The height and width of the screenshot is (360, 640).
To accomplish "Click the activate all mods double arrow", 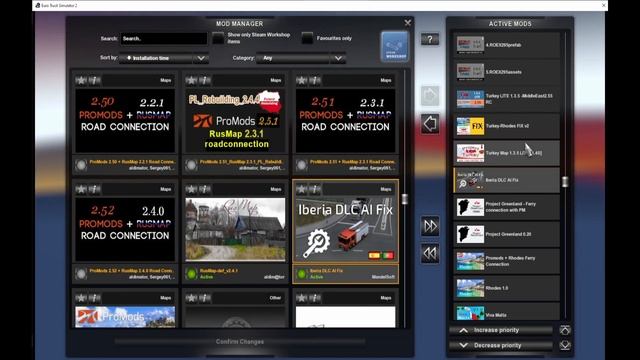I will pos(430,226).
